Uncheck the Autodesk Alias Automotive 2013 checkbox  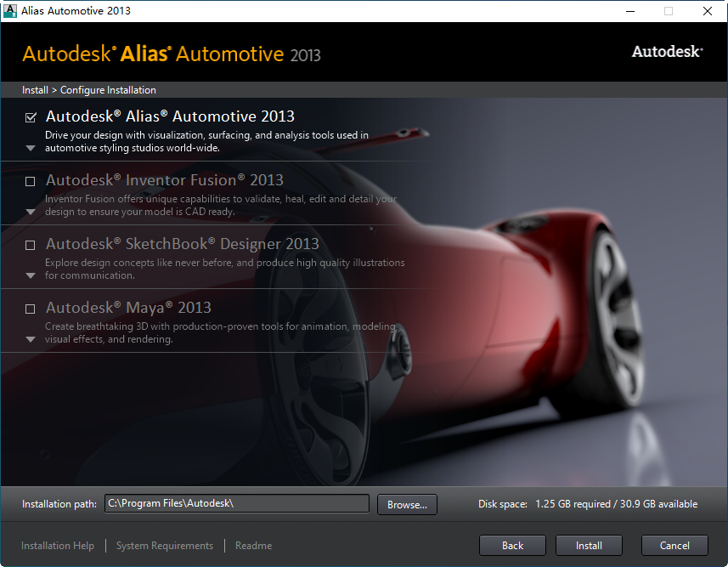point(31,117)
